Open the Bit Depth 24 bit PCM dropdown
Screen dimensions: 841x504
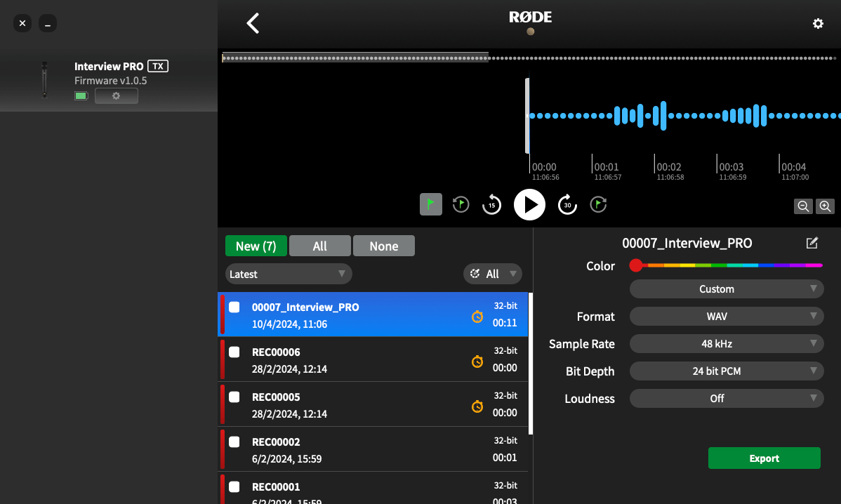coord(727,371)
